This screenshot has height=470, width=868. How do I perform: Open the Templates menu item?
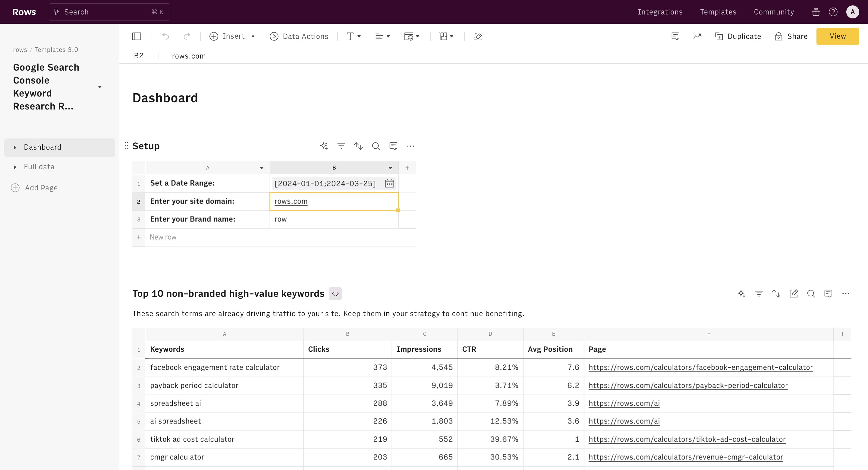click(x=718, y=12)
